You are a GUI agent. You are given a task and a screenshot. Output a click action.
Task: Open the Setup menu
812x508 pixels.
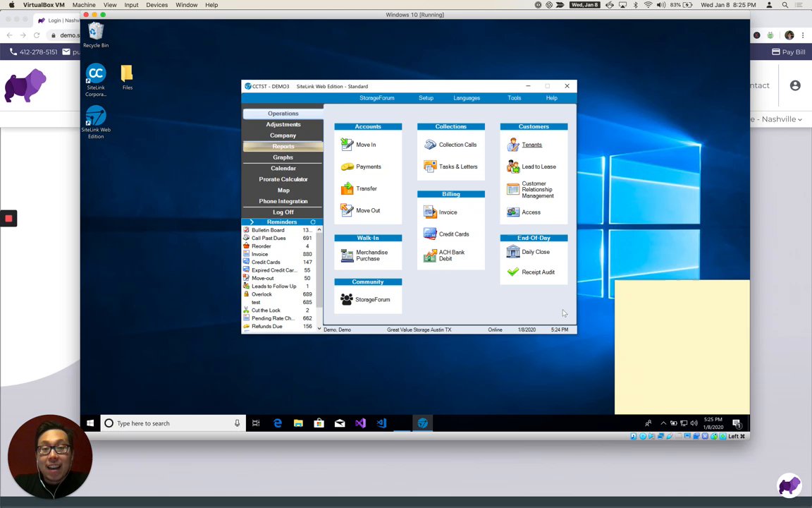426,97
